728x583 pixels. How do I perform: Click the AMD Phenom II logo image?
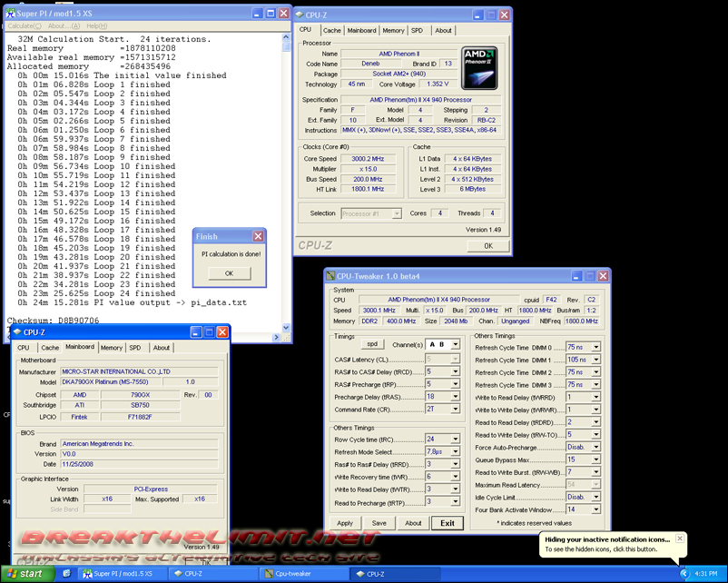point(479,68)
